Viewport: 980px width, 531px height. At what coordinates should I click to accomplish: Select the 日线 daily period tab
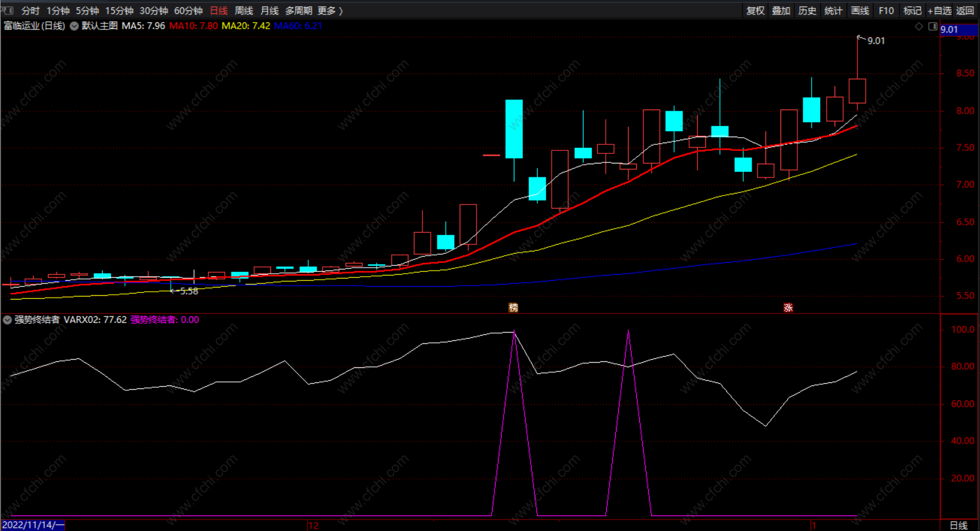(x=219, y=10)
